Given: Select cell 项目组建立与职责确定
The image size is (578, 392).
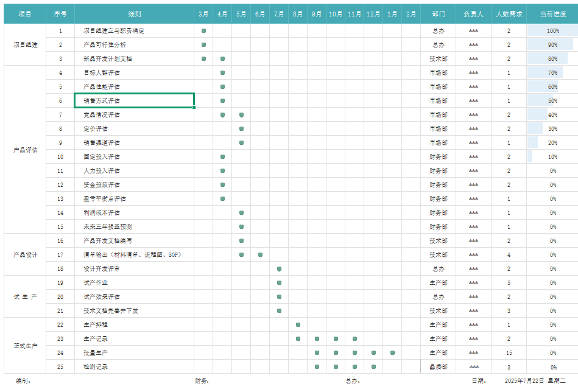Looking at the screenshot, I should (x=134, y=31).
